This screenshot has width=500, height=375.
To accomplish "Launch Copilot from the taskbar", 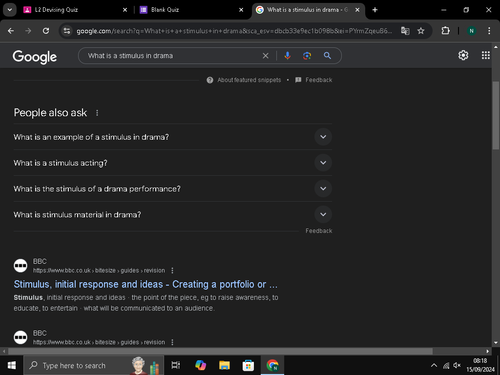I will pyautogui.click(x=200, y=365).
